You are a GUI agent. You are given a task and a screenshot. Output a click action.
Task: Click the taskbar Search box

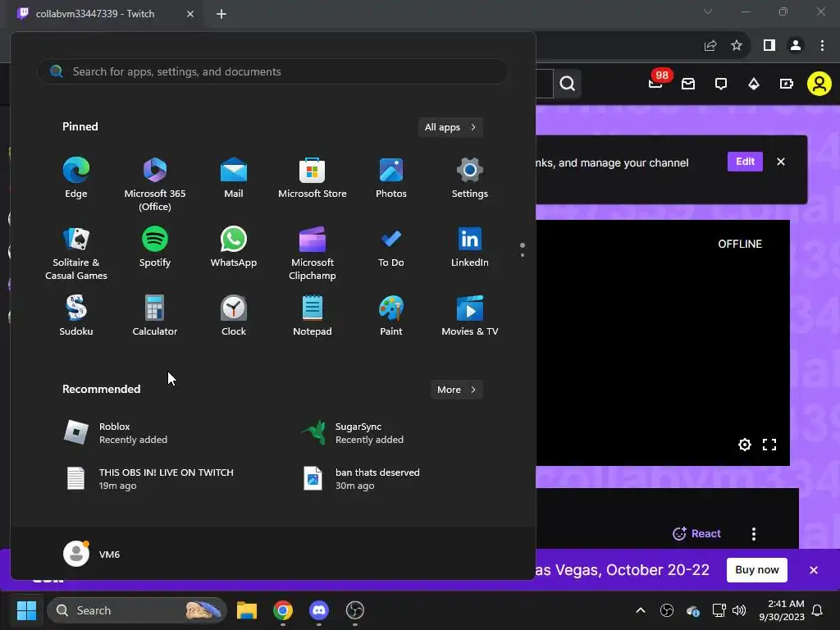pos(137,610)
